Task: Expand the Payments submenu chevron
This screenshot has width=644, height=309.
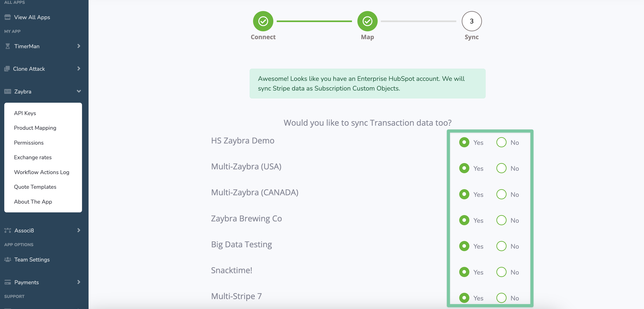Action: point(79,282)
